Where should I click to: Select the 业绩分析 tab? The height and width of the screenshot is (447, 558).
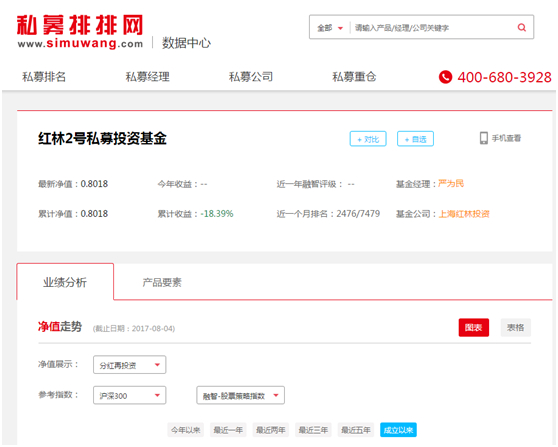(x=65, y=282)
